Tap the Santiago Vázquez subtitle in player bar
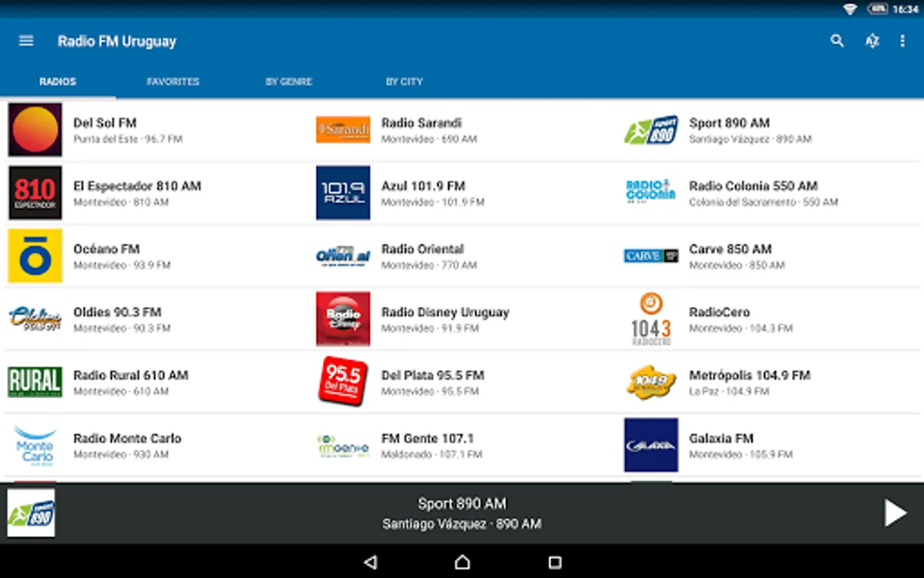The height and width of the screenshot is (578, 924). pyautogui.click(x=462, y=524)
